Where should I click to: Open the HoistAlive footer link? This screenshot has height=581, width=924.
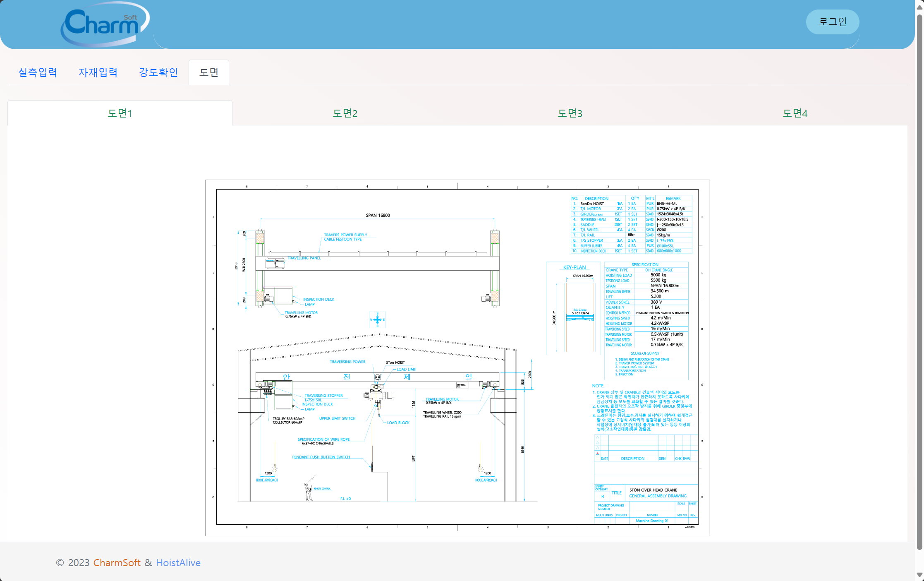(x=178, y=563)
